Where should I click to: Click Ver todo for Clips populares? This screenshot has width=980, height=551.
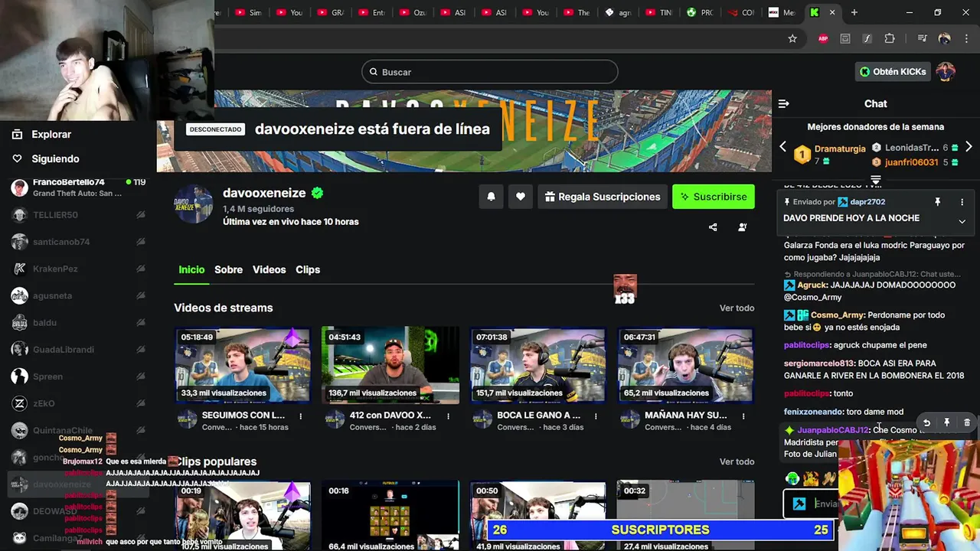pos(737,461)
